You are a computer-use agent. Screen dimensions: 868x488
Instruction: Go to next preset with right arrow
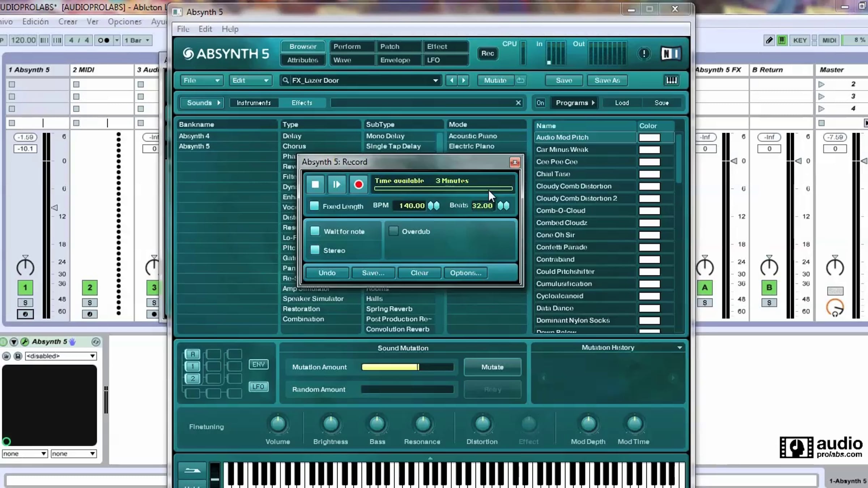[464, 80]
